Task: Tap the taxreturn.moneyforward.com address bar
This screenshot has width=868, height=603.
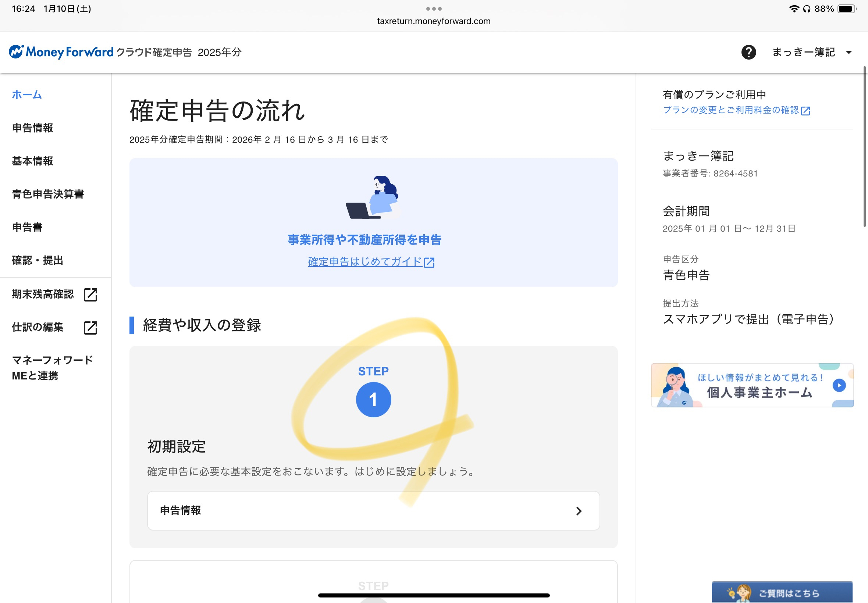Action: click(x=434, y=21)
